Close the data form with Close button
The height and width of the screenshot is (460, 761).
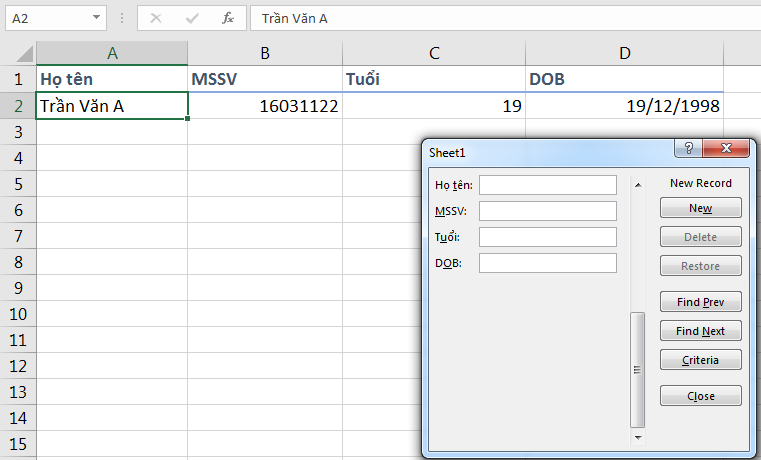point(700,396)
